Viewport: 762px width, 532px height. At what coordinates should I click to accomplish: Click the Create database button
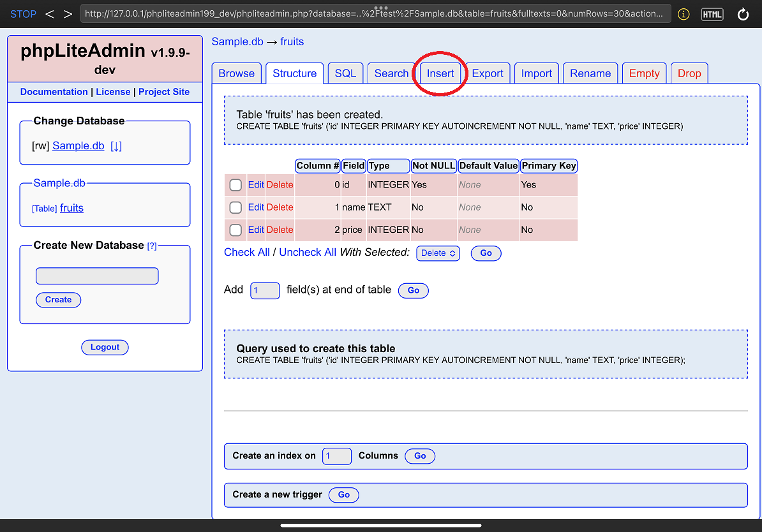tap(58, 300)
